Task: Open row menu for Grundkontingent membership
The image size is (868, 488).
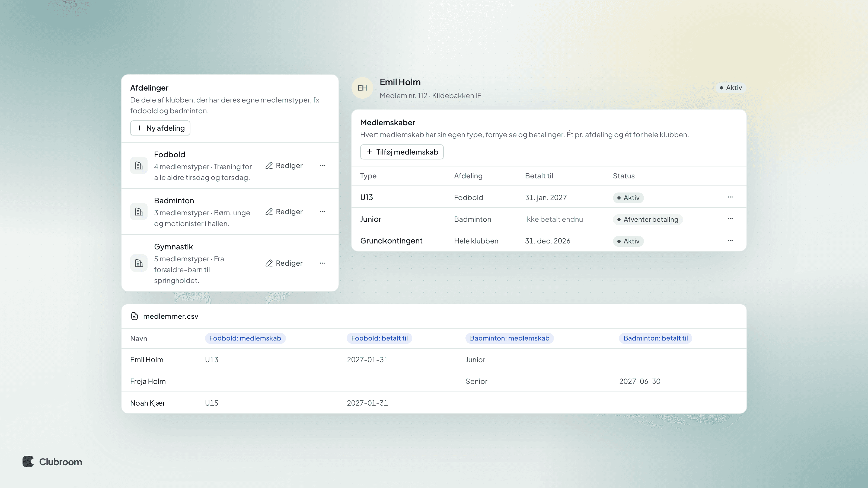Action: tap(730, 240)
